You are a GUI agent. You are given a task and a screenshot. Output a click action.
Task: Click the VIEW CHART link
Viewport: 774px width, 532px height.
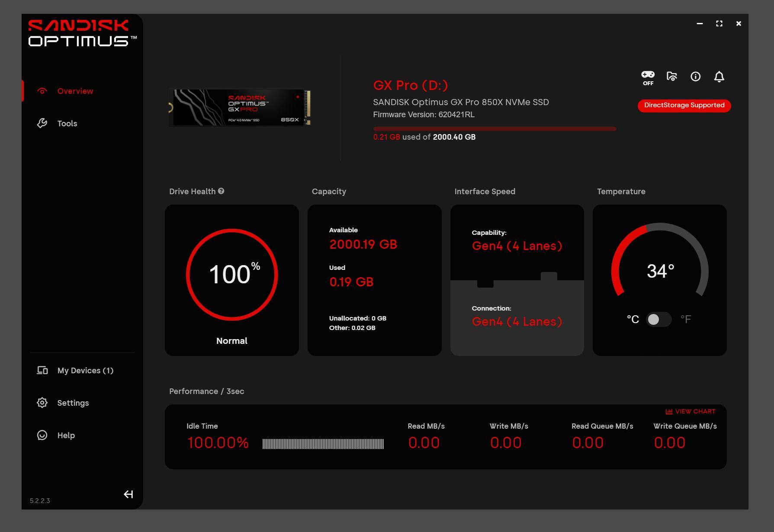click(690, 411)
